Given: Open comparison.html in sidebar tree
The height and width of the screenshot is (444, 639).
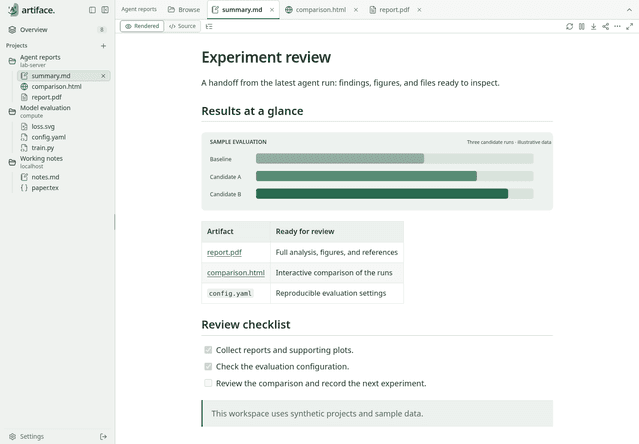Looking at the screenshot, I should click(56, 86).
